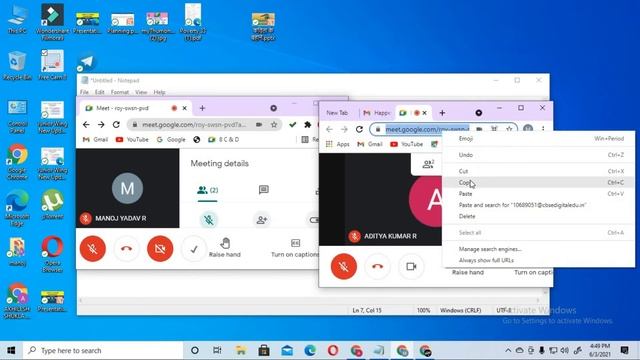This screenshot has height=360, width=640.
Task: Open Gmail bookmark in right Chrome
Action: [370, 144]
